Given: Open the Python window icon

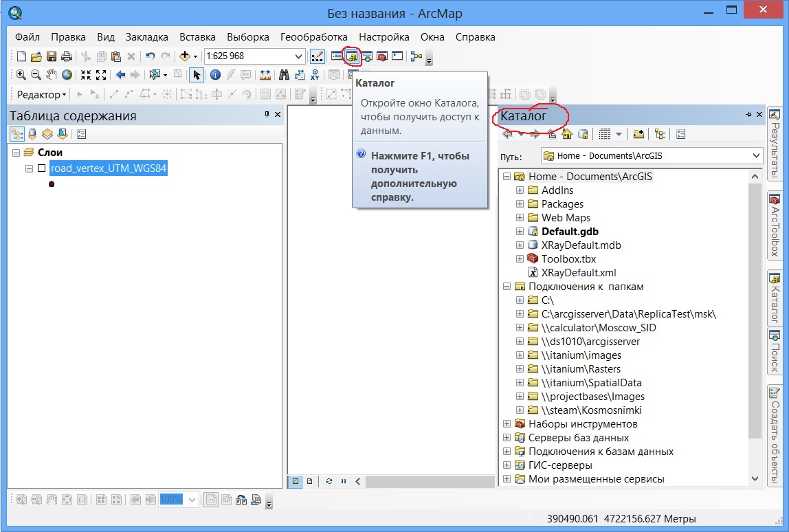Looking at the screenshot, I should coord(397,56).
